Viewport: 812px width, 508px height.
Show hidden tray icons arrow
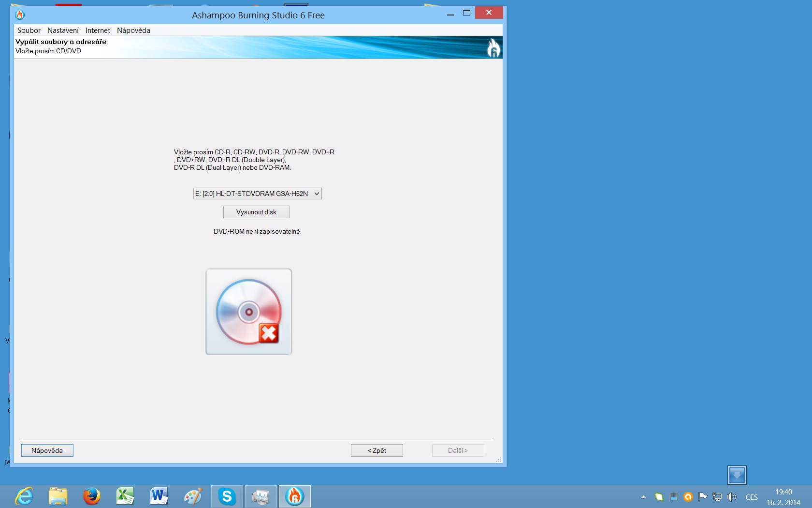pos(643,497)
